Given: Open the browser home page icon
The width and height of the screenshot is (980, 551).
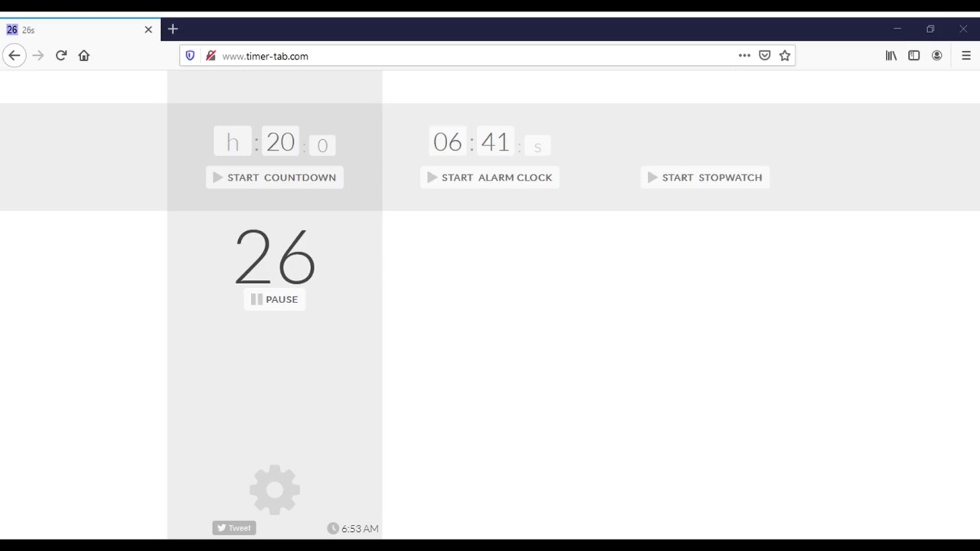Looking at the screenshot, I should click(84, 55).
